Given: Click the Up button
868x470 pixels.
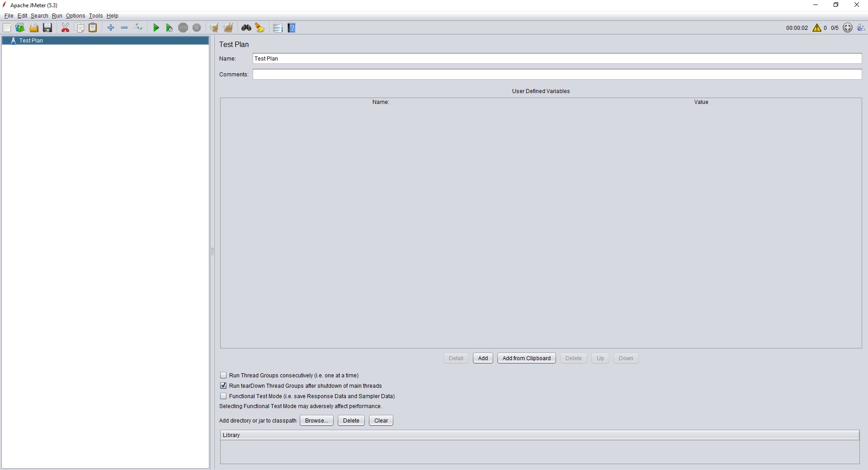Looking at the screenshot, I should click(x=600, y=358).
